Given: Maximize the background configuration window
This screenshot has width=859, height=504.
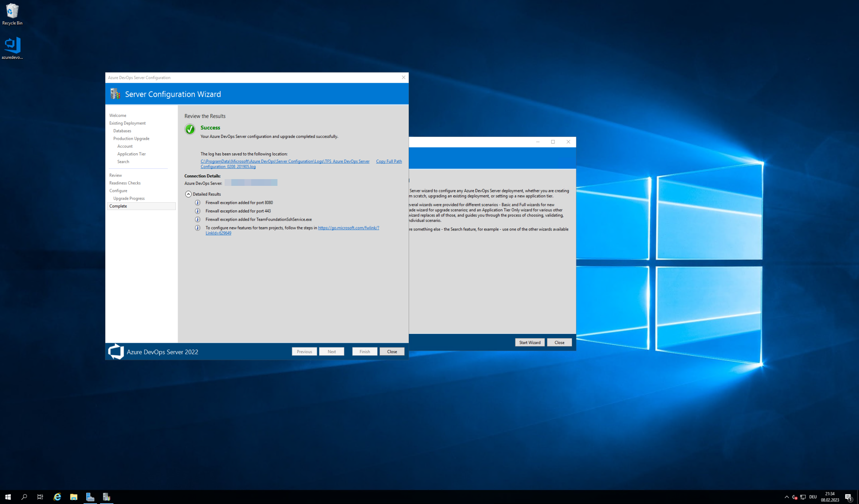Looking at the screenshot, I should click(553, 142).
